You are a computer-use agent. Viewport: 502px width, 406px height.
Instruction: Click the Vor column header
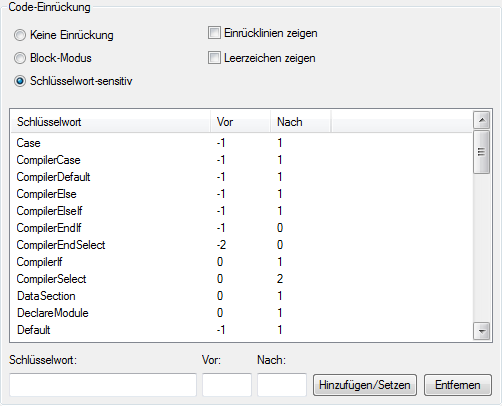tap(240, 122)
